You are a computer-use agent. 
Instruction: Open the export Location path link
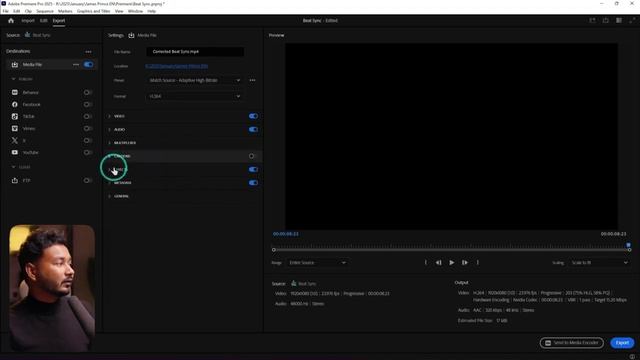tap(177, 66)
